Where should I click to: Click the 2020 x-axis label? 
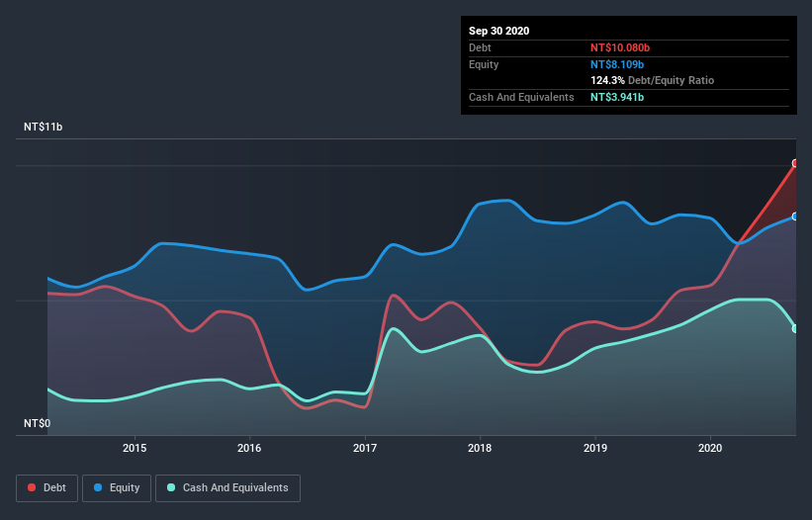710,448
